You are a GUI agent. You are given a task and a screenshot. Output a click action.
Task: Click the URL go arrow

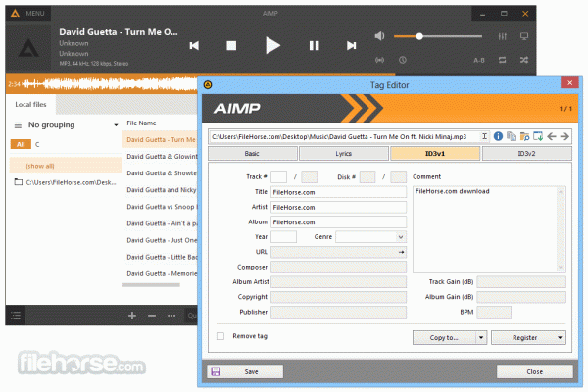pyautogui.click(x=401, y=252)
